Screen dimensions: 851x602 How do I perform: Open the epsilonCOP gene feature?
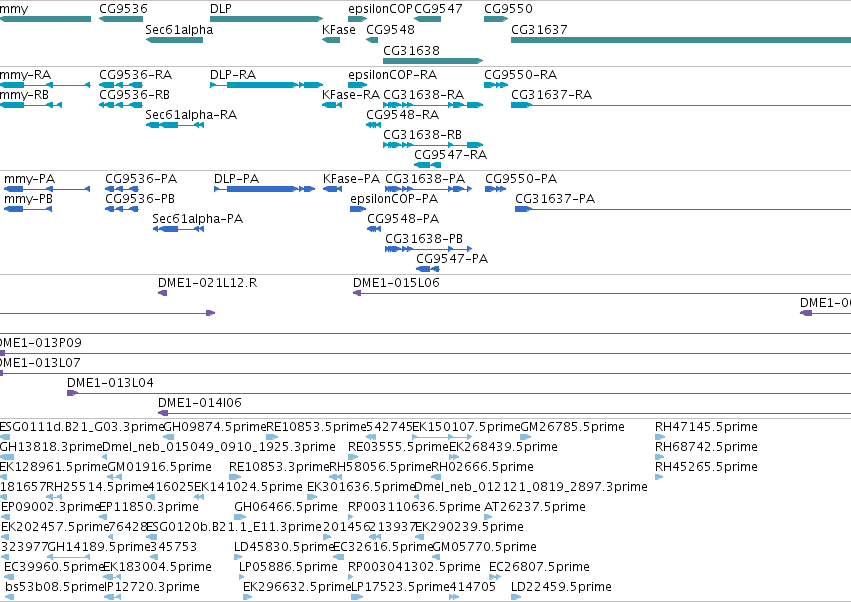358,19
